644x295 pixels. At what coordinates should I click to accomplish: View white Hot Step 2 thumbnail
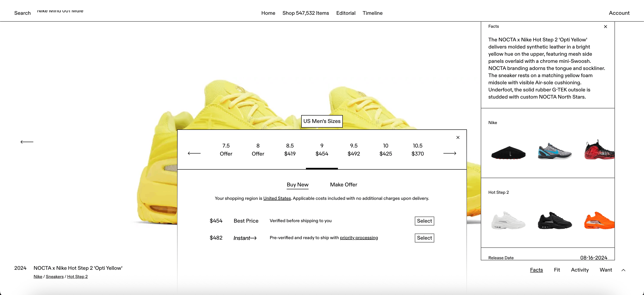(x=508, y=220)
